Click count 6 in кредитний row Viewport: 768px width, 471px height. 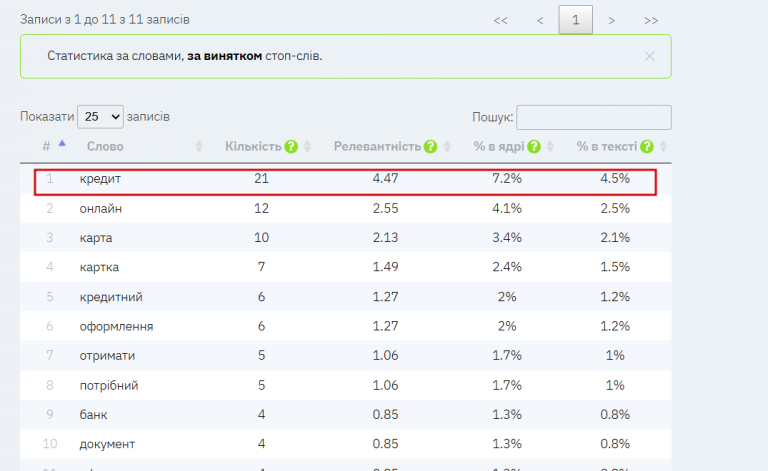click(262, 297)
